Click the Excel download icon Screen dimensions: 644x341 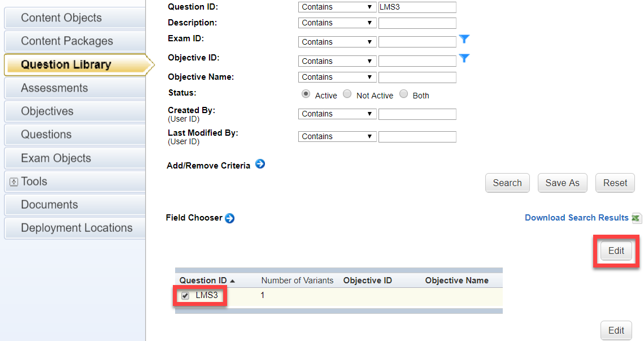coord(636,218)
